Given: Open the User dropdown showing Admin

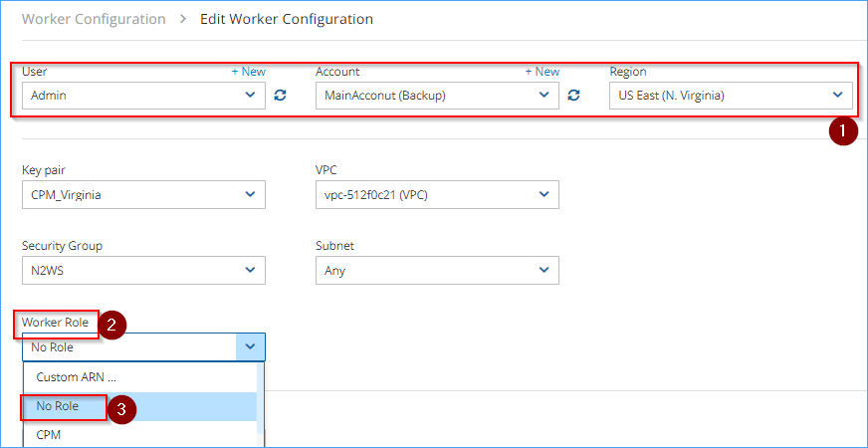Looking at the screenshot, I should (x=144, y=96).
